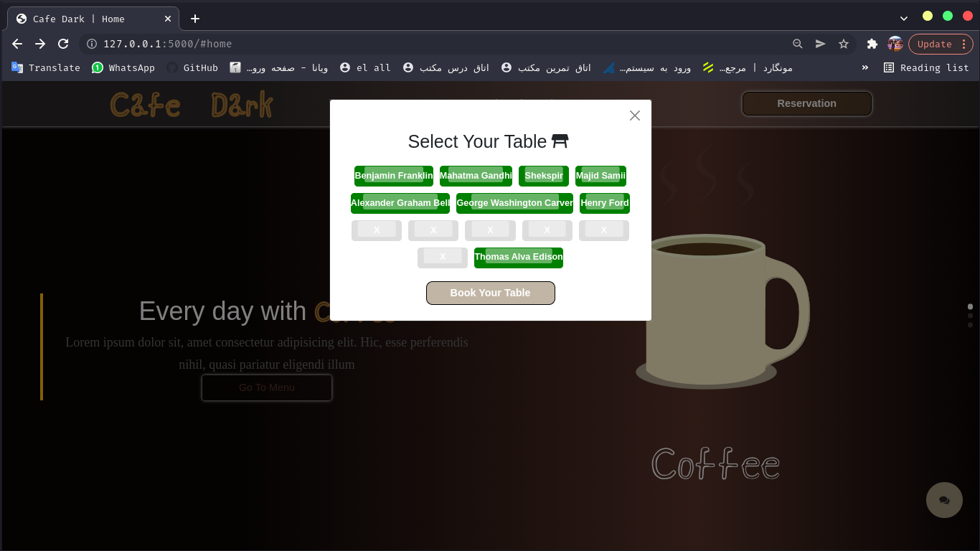Image resolution: width=980 pixels, height=551 pixels.
Task: Click the address bar URL
Action: (168, 44)
